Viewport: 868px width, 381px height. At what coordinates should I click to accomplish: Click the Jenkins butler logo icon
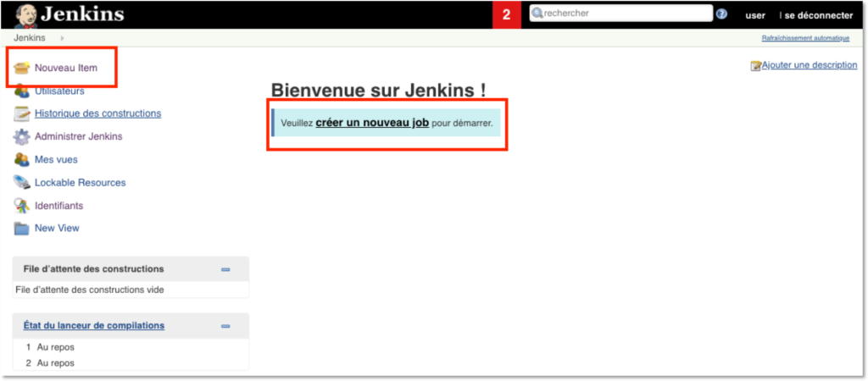click(25, 15)
